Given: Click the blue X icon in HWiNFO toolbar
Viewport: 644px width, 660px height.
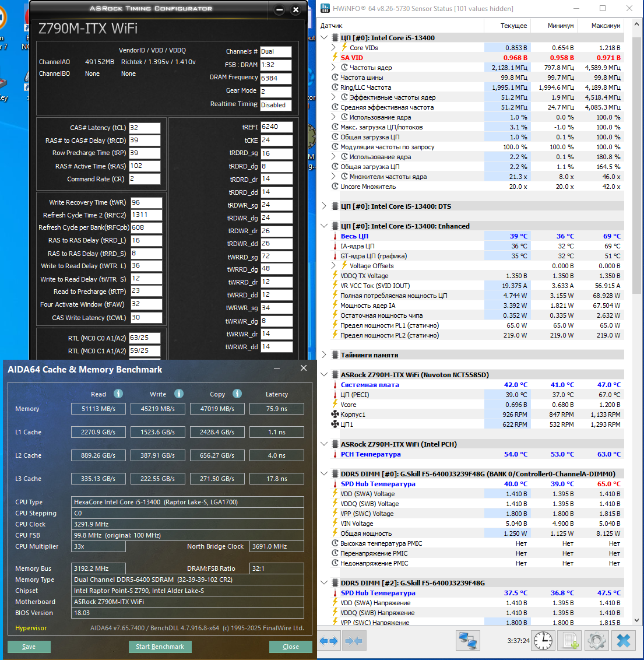Looking at the screenshot, I should [x=624, y=641].
